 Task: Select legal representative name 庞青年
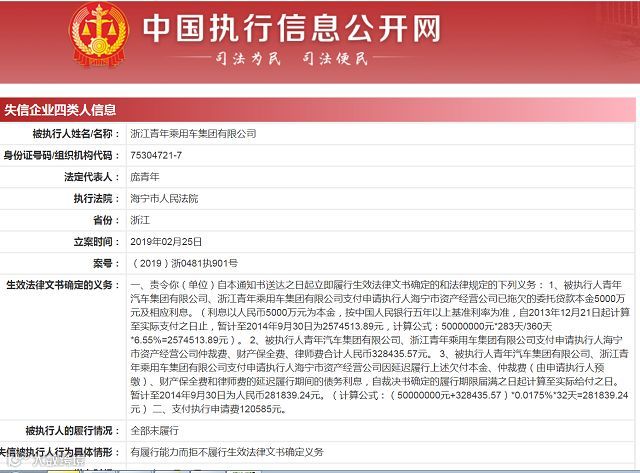tap(145, 177)
